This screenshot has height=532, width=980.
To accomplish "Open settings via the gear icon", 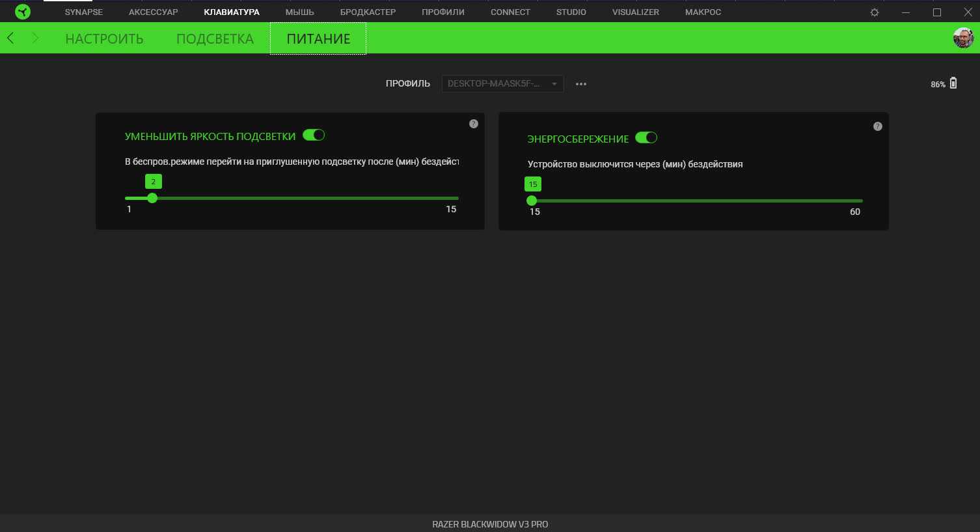I will [x=875, y=12].
